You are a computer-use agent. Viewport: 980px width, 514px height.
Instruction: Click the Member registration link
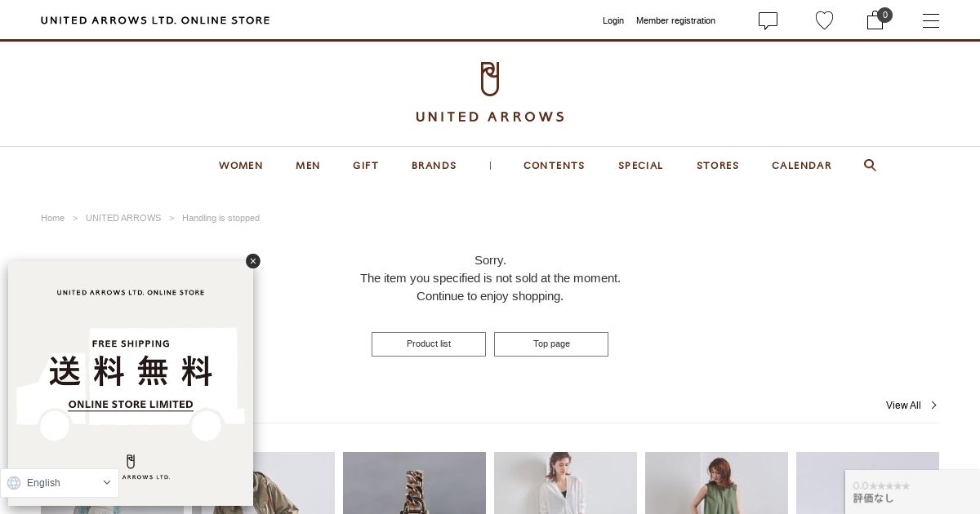675,20
